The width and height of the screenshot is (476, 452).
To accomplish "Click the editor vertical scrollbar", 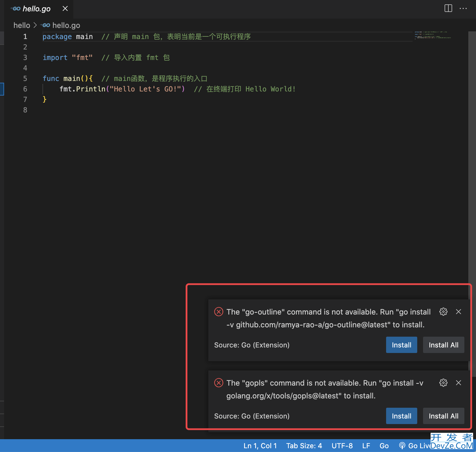I will 472,204.
